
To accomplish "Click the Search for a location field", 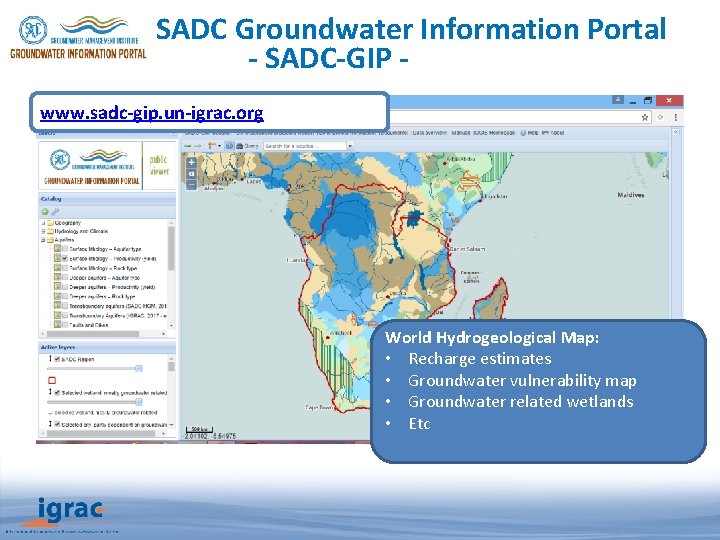I will [305, 146].
